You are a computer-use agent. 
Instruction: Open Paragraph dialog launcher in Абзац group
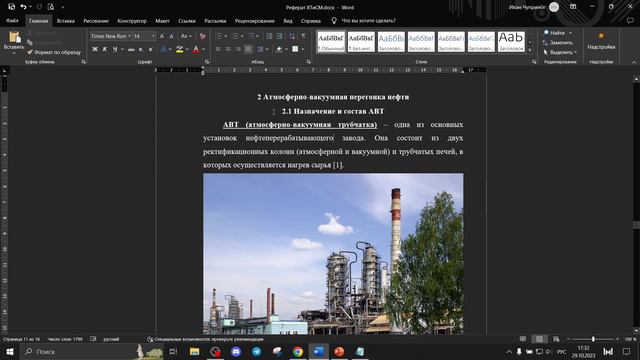click(309, 62)
